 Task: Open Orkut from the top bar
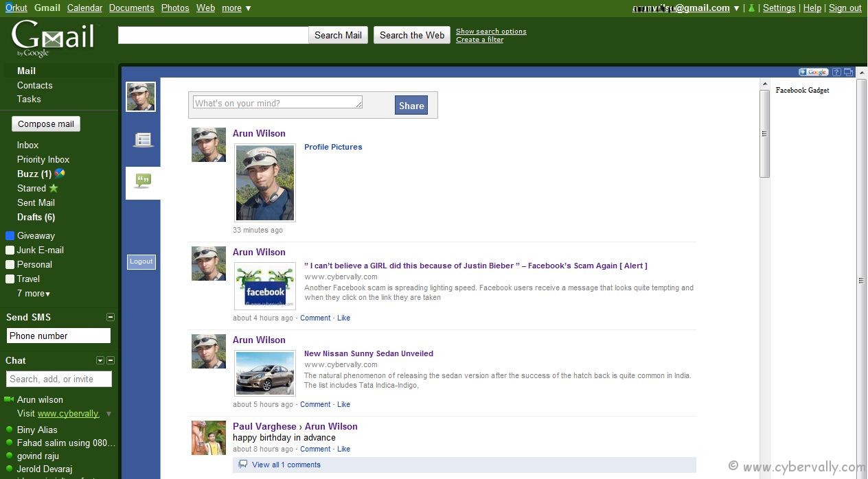tap(16, 8)
